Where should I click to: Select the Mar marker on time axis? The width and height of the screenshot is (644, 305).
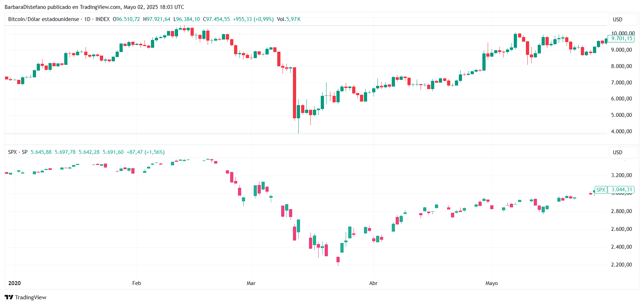point(251,283)
